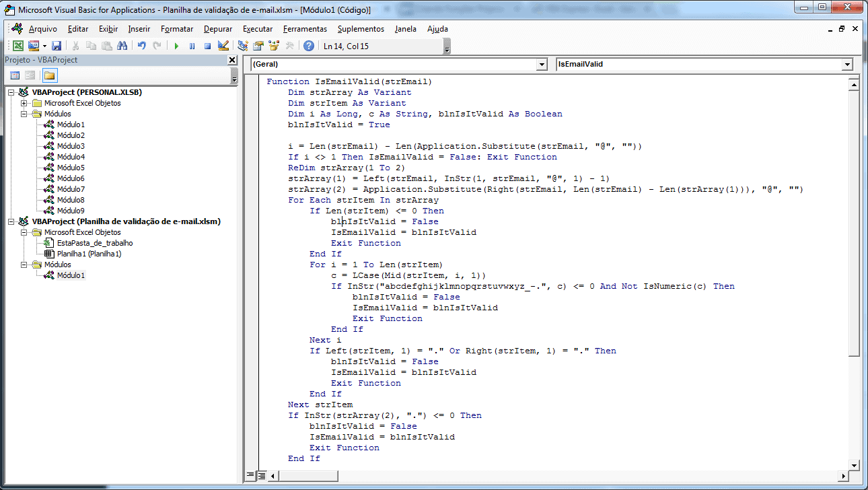Open the (Geral) object dropdown
The image size is (868, 490).
[542, 65]
